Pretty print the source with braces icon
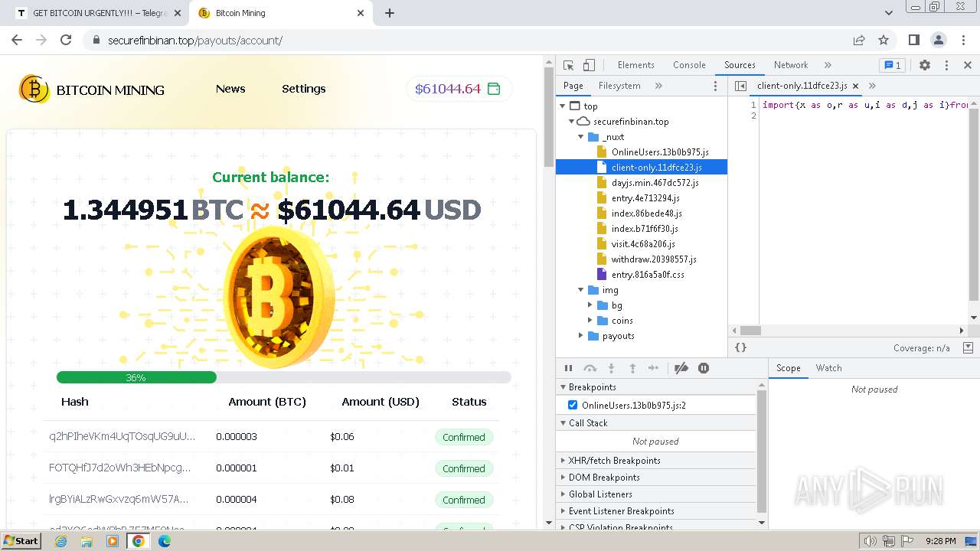The width and height of the screenshot is (980, 551). [x=740, y=347]
